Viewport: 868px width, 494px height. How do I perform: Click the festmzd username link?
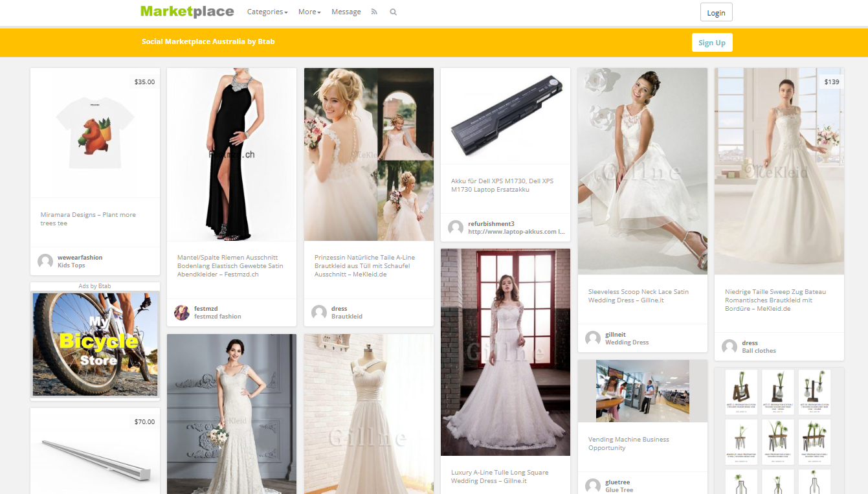[206, 309]
